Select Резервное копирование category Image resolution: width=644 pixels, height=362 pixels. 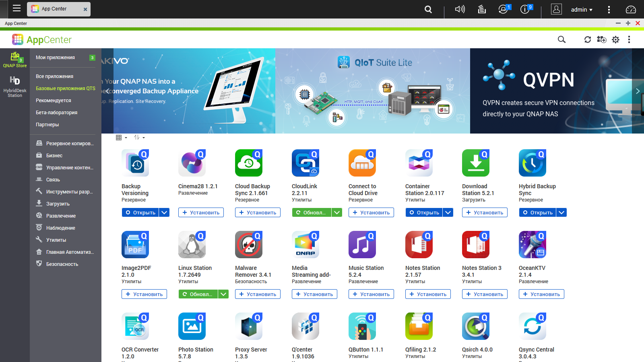pyautogui.click(x=66, y=144)
